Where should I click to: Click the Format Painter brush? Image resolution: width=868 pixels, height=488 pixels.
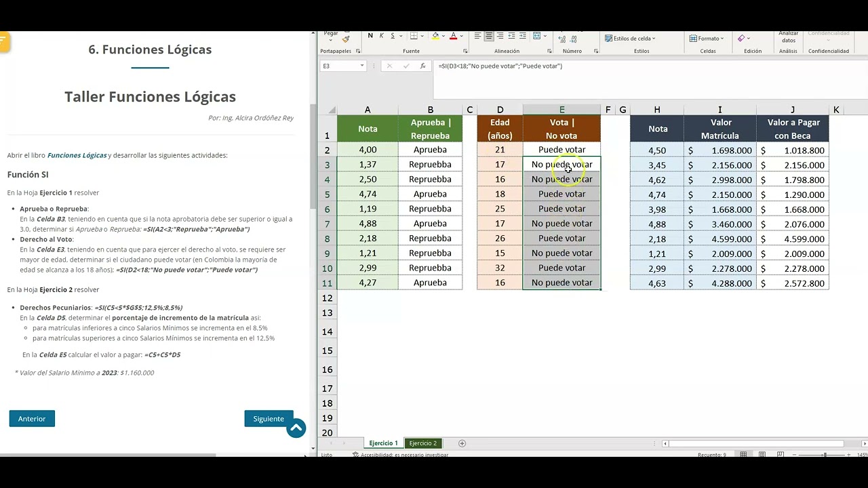click(346, 39)
